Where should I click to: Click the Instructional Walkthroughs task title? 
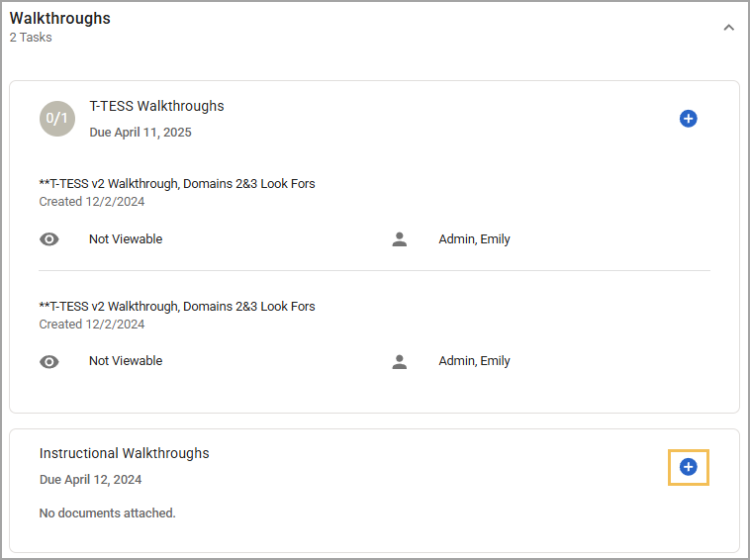pyautogui.click(x=125, y=453)
